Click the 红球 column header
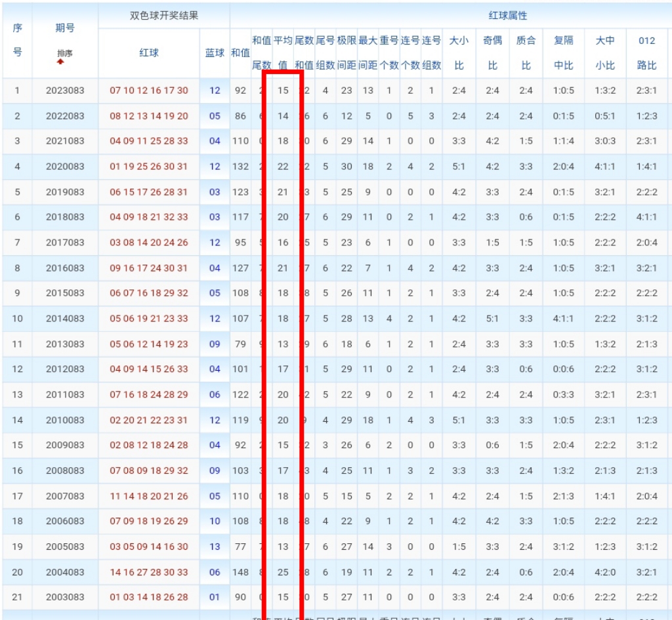 click(x=149, y=52)
